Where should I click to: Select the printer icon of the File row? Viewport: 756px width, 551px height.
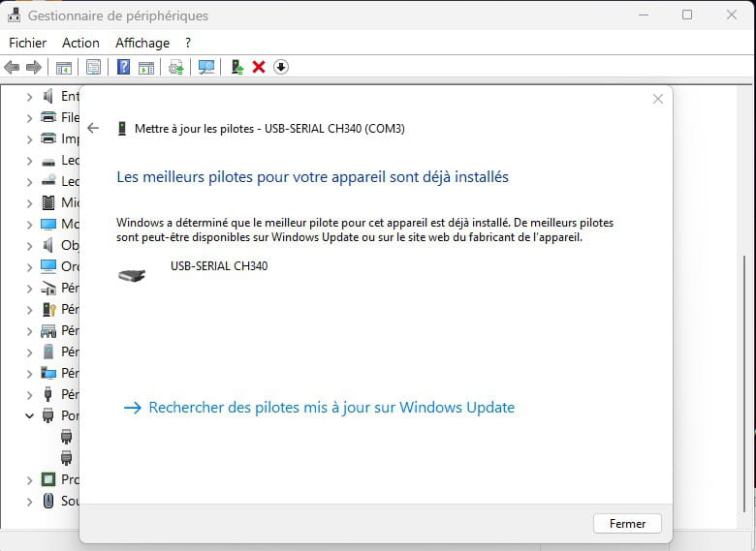coord(48,117)
